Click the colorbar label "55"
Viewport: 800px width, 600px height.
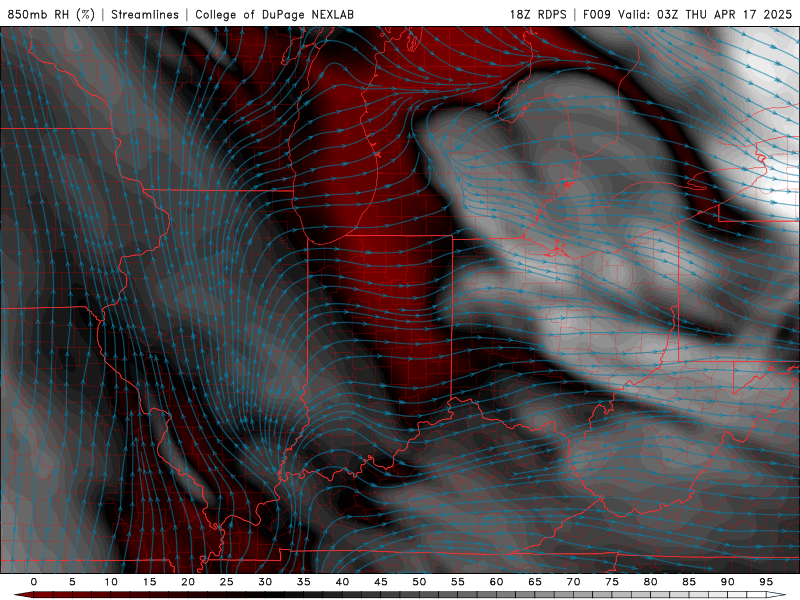[458, 582]
